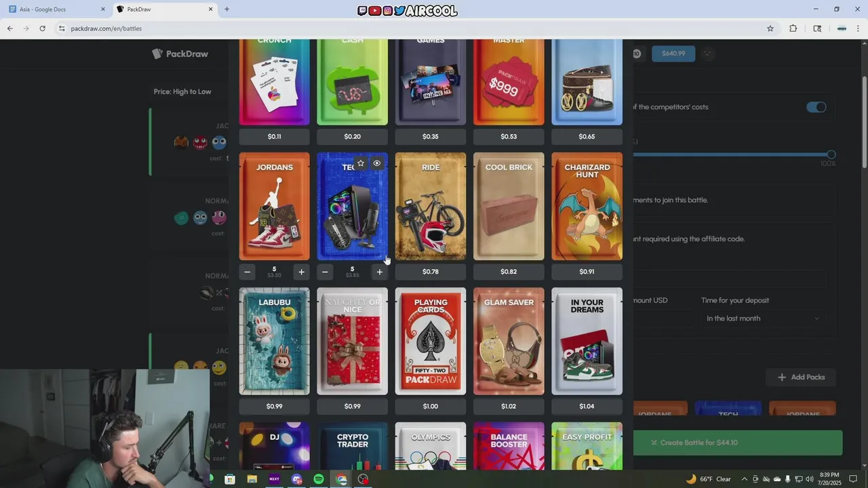Open volume control in system tray
868x488 pixels.
pos(810,479)
